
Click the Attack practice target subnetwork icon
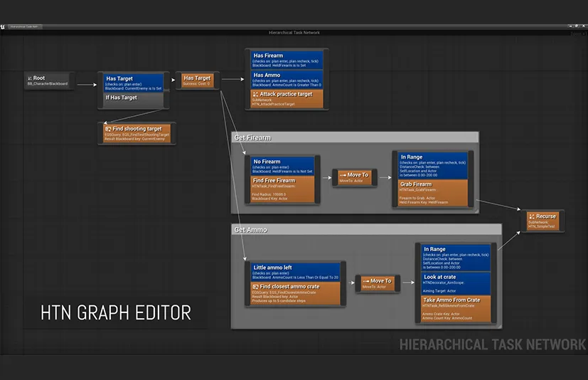(x=255, y=94)
